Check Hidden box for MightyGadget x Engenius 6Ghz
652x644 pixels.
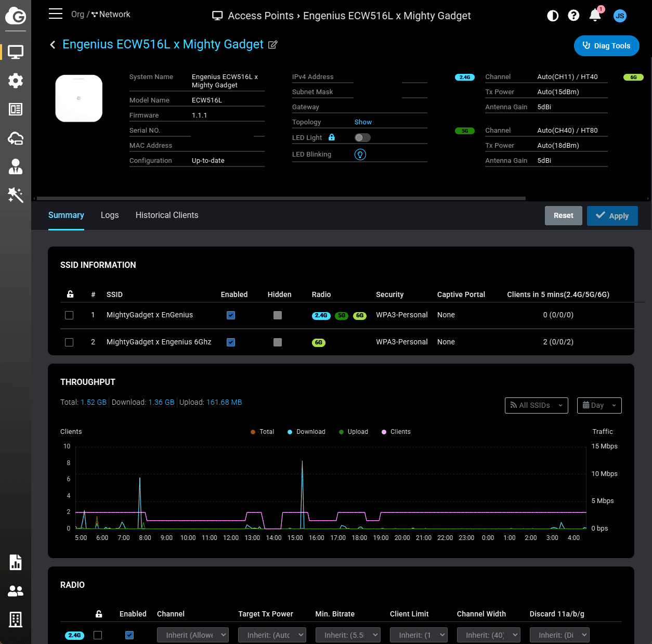[x=278, y=342]
